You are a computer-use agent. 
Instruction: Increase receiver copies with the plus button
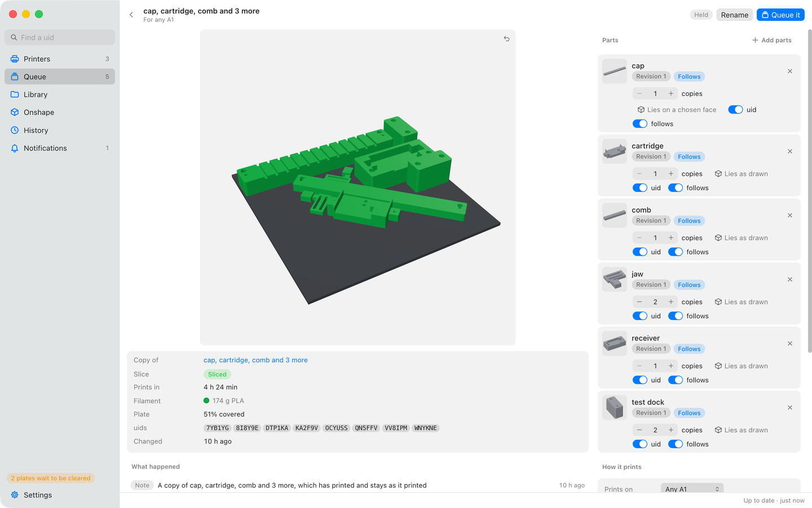(x=671, y=366)
